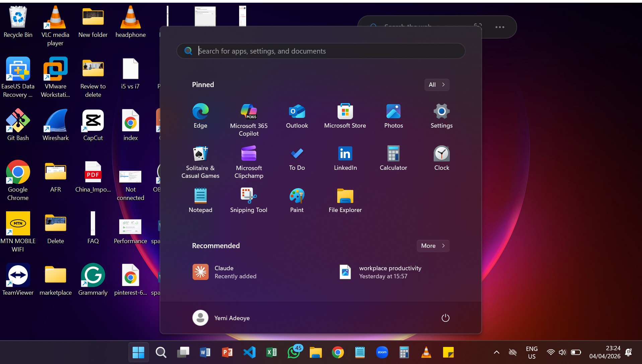Open Microsoft 365 Copilot
This screenshot has height=364, width=642.
(x=248, y=116)
